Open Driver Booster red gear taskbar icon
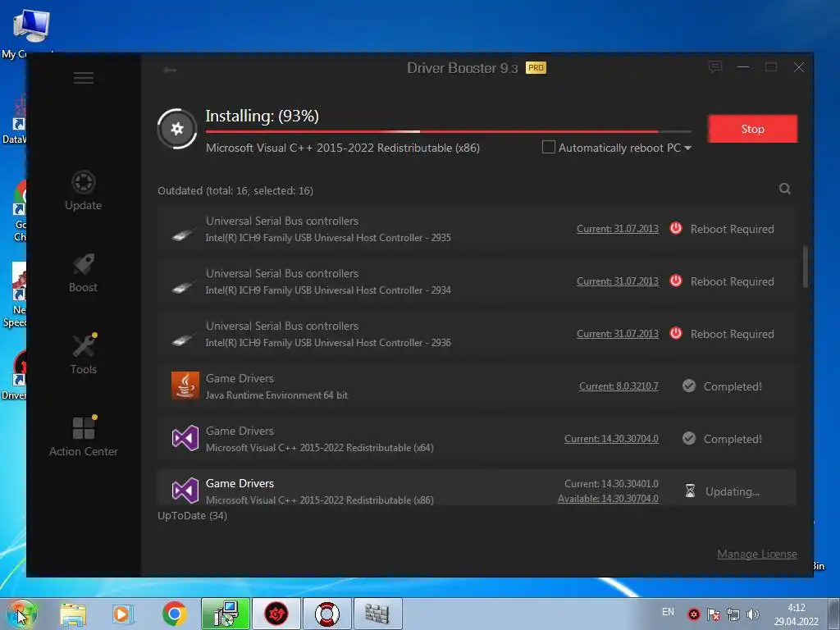 click(276, 614)
